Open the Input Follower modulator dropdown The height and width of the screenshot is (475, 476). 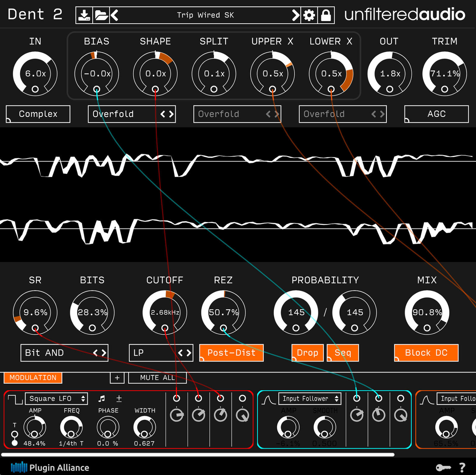[x=309, y=399]
